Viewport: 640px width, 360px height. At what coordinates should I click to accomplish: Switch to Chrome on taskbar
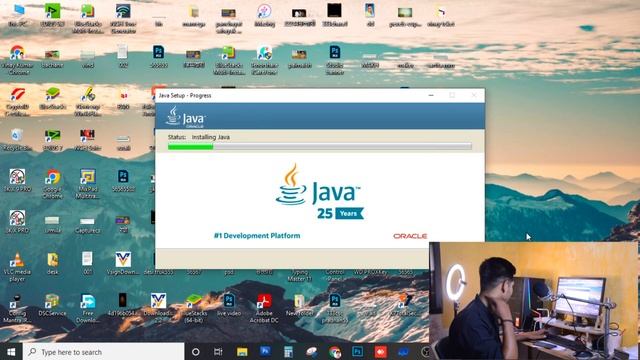point(335,352)
